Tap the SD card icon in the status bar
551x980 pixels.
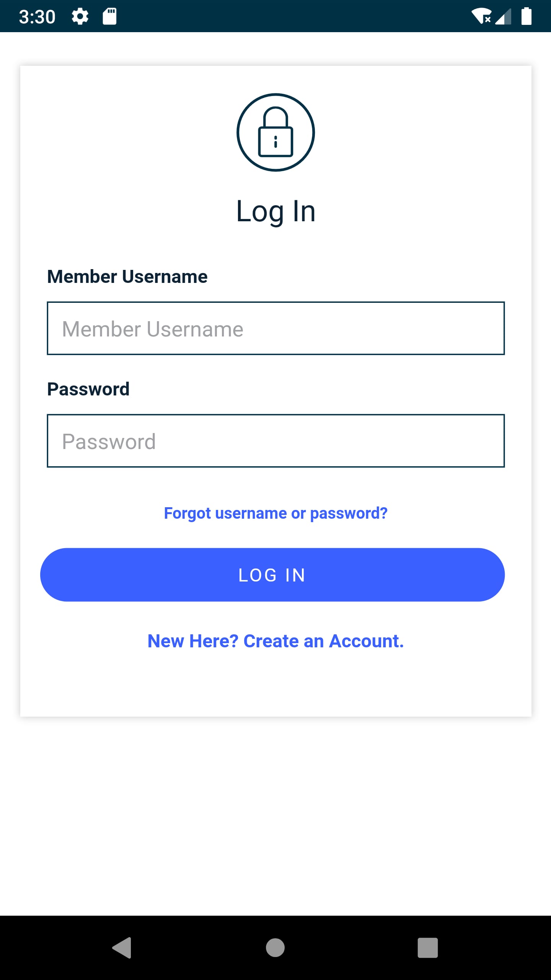(x=109, y=16)
